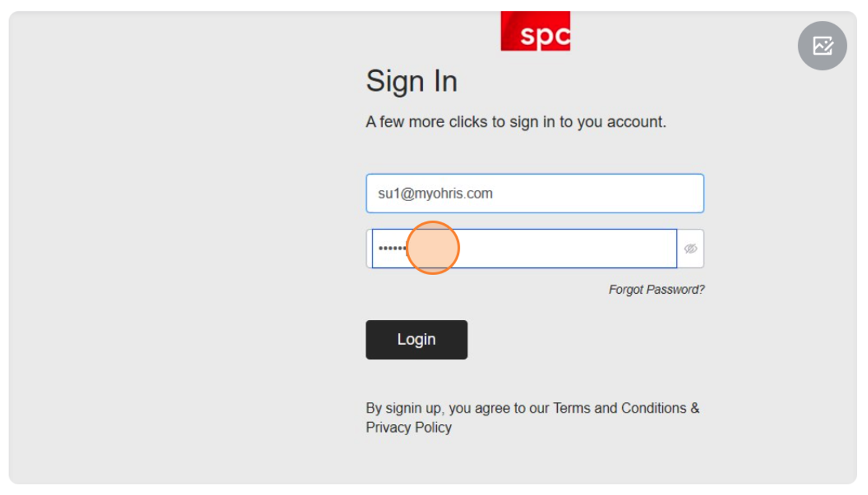Click the orange circle highlight marker
Image resolution: width=868 pixels, height=495 pixels.
(x=433, y=248)
